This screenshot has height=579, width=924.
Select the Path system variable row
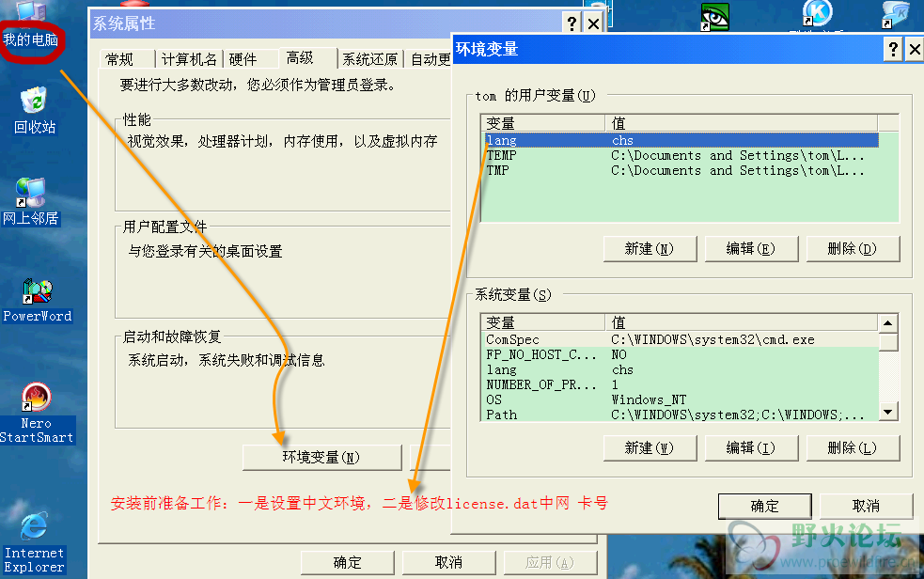[681, 415]
